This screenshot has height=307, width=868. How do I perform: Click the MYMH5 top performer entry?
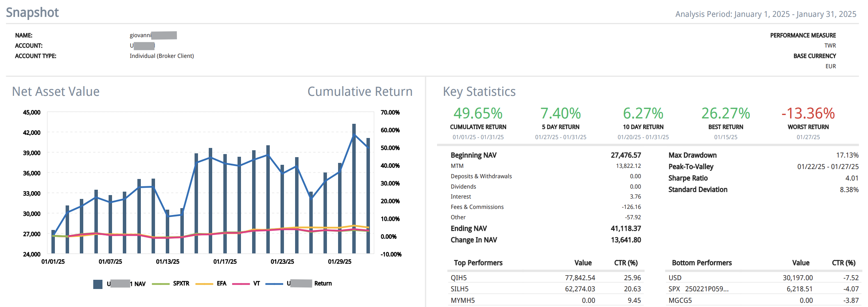[462, 300]
